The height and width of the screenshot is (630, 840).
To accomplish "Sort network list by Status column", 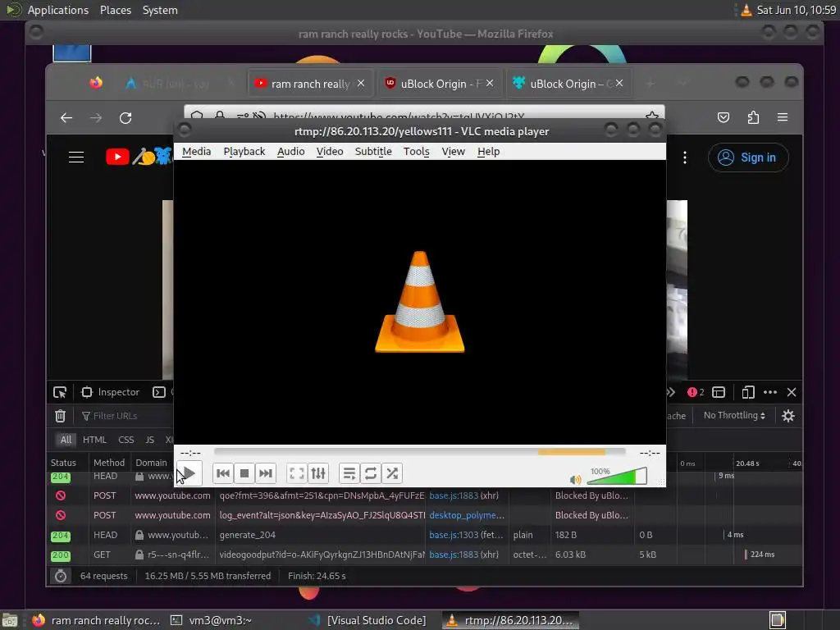I will 69,463.
